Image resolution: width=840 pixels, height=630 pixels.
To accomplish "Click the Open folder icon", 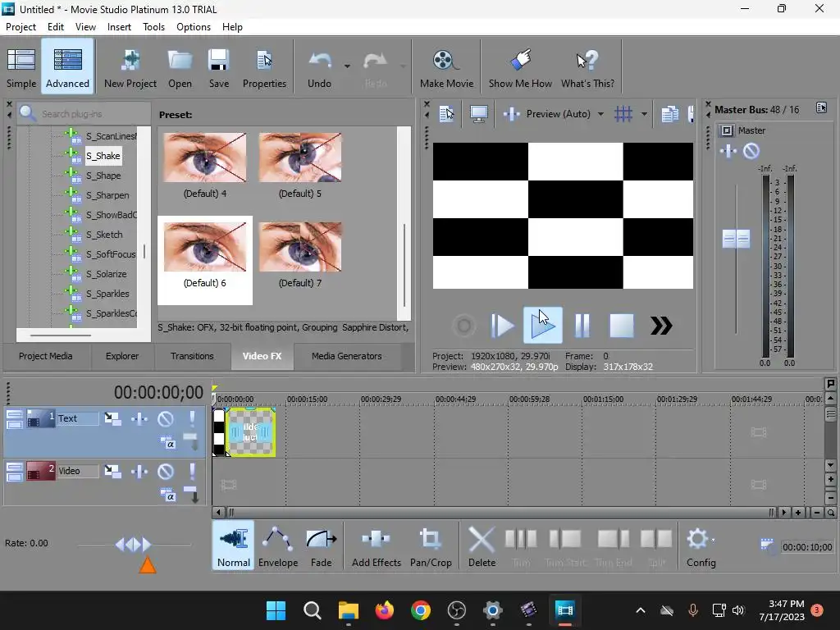I will point(180,67).
